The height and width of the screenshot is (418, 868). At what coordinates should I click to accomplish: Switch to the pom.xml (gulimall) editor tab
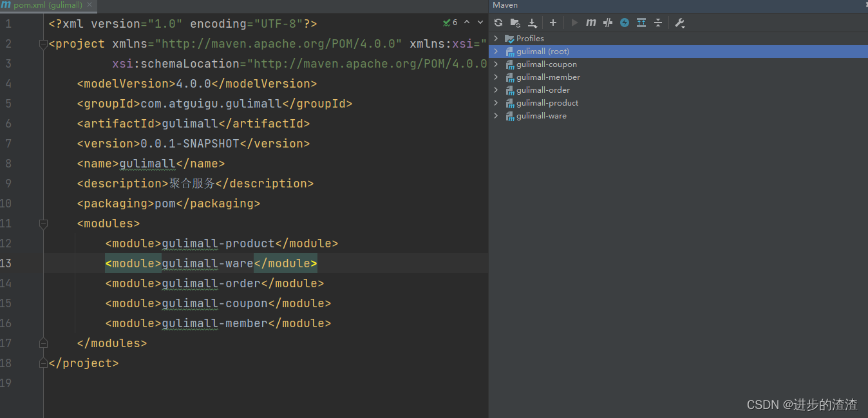tap(48, 5)
